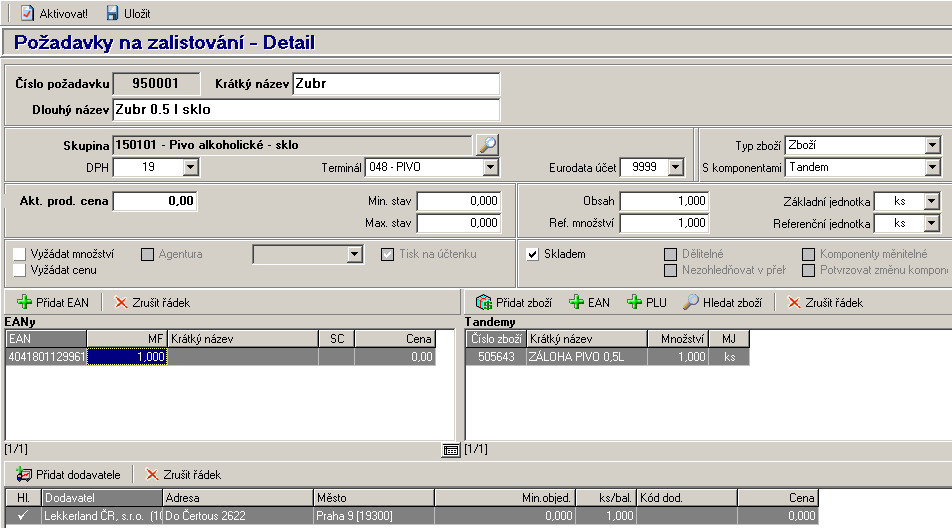This screenshot has width=952, height=528.
Task: Click Lekkerland ČR, s.r.o. supplier cell
Action: (102, 516)
